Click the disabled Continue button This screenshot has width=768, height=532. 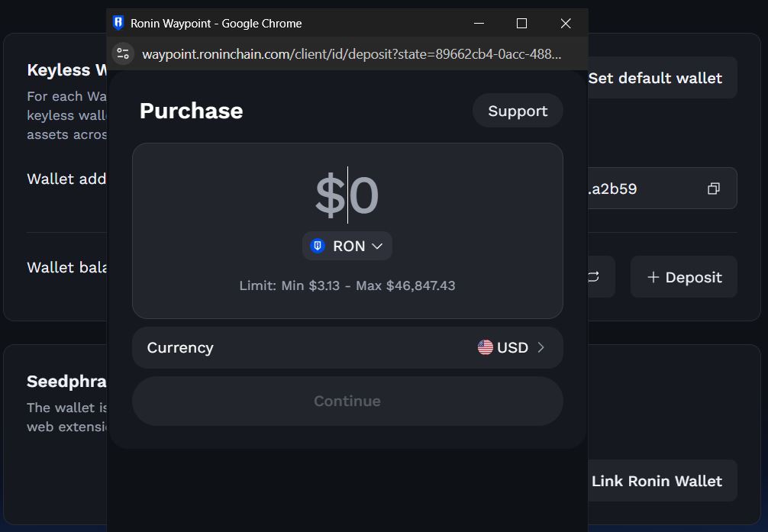coord(347,401)
